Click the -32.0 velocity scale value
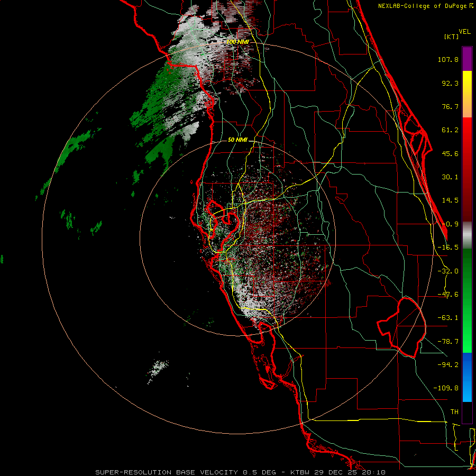Screen dimensions: 476x476 pos(448,271)
